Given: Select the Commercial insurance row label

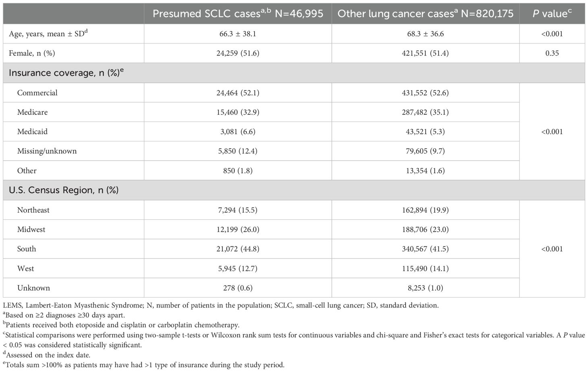Looking at the screenshot, I should [x=37, y=93].
